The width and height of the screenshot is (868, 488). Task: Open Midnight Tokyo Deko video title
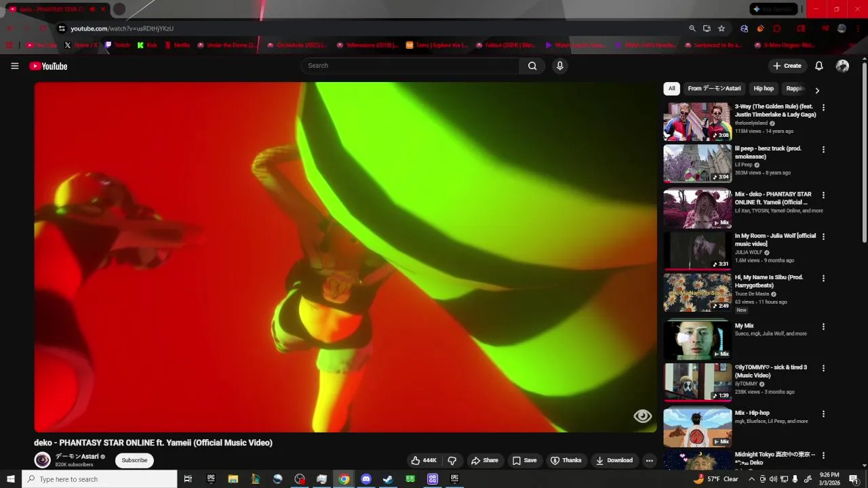point(775,458)
